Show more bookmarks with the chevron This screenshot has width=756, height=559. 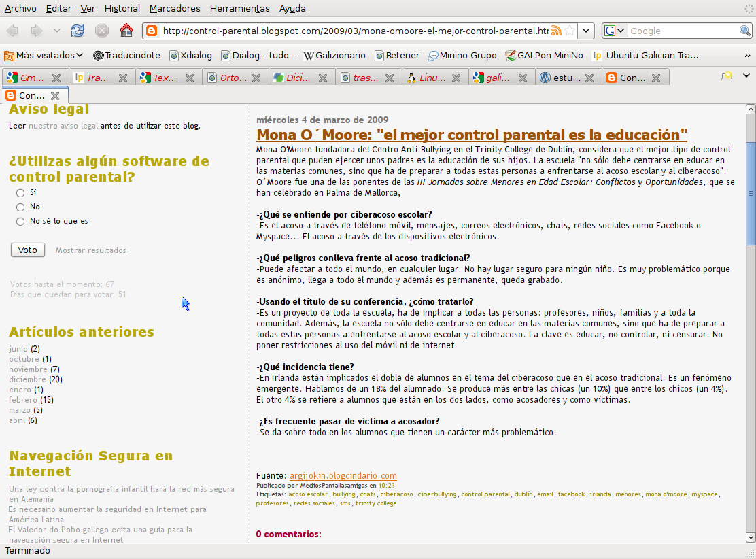pos(747,56)
